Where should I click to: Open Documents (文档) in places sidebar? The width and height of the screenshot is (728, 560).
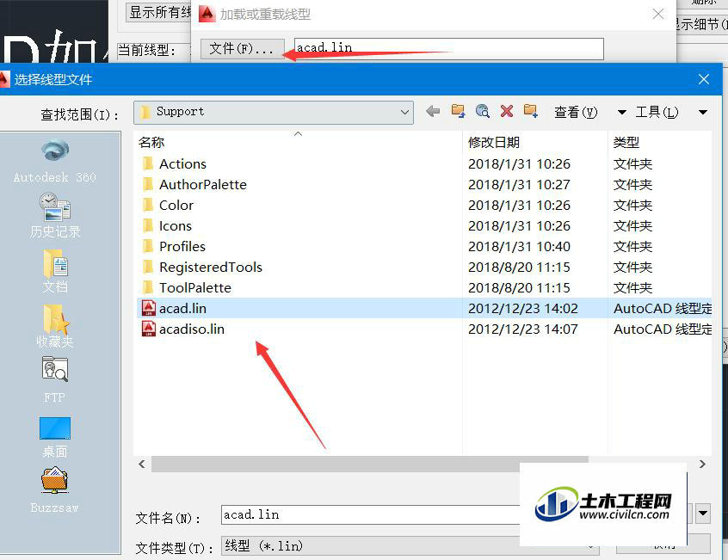coord(55,272)
